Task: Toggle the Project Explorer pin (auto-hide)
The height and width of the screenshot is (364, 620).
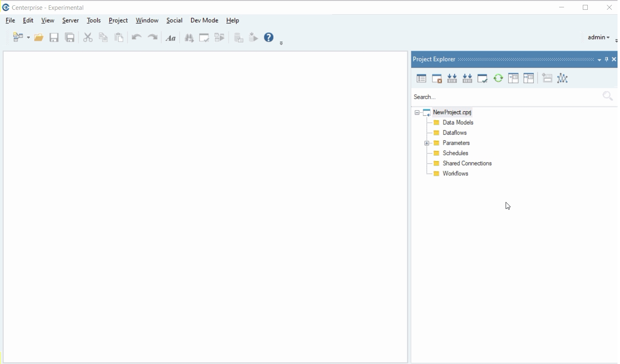Action: click(x=607, y=60)
